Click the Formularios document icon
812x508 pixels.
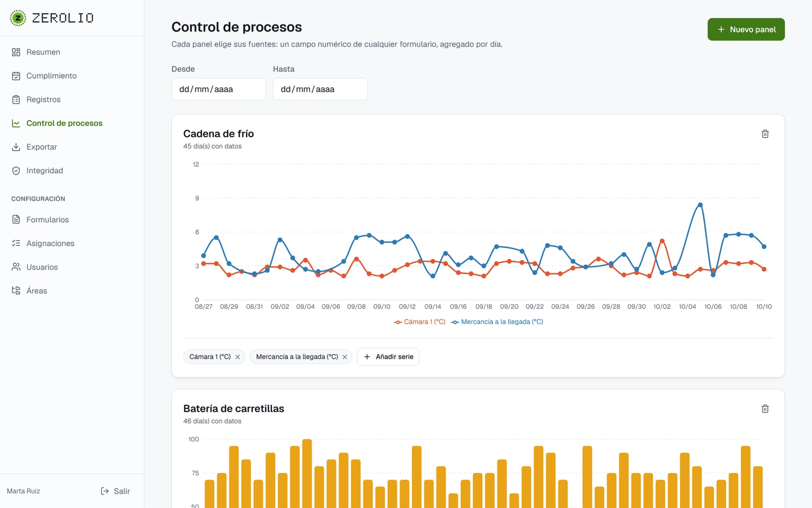(x=16, y=219)
